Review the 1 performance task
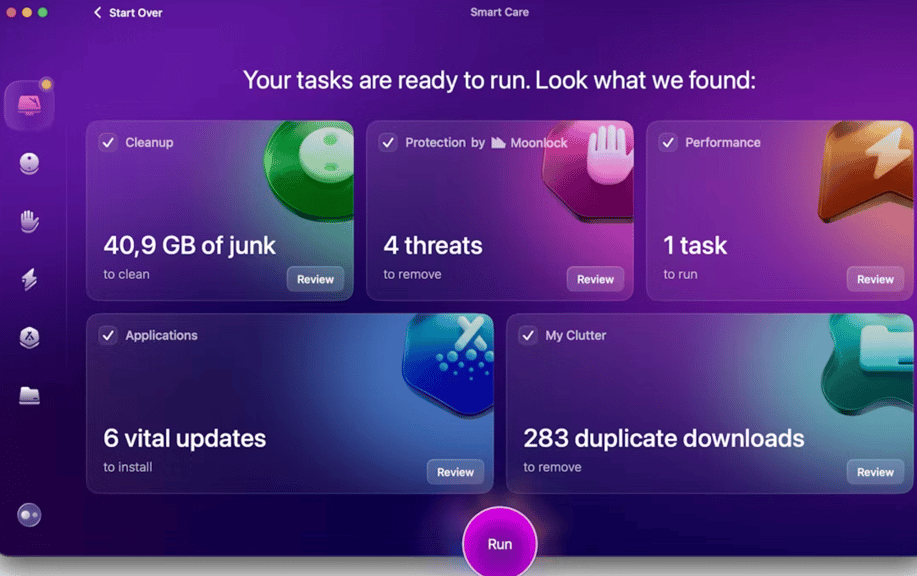The image size is (917, 576). tap(875, 279)
